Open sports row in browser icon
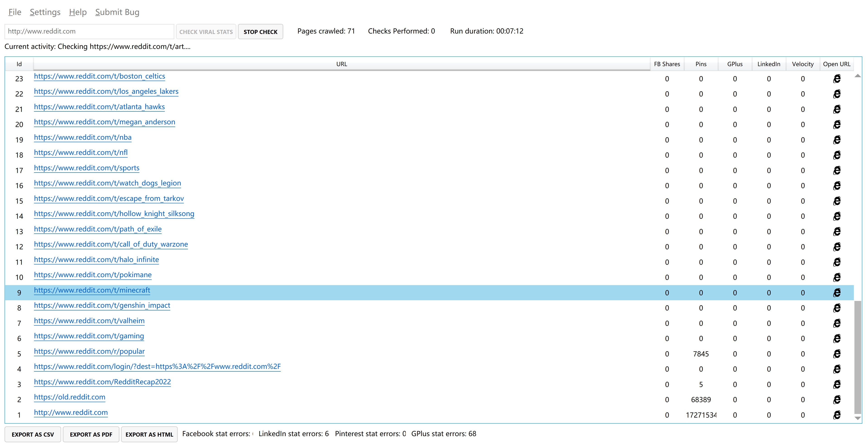The width and height of the screenshot is (868, 447). [837, 170]
